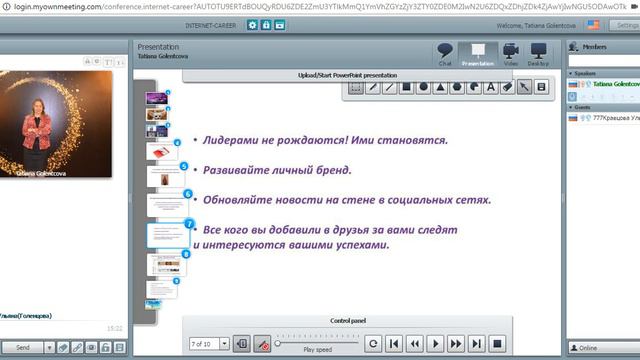Open slide 8 thumbnail
This screenshot has height=360, width=640.
pos(167,266)
